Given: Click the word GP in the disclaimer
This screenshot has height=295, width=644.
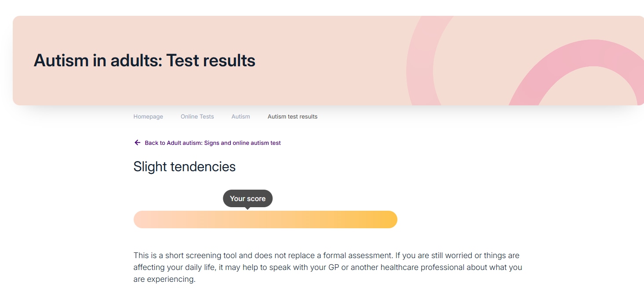Looking at the screenshot, I should click(x=334, y=267).
